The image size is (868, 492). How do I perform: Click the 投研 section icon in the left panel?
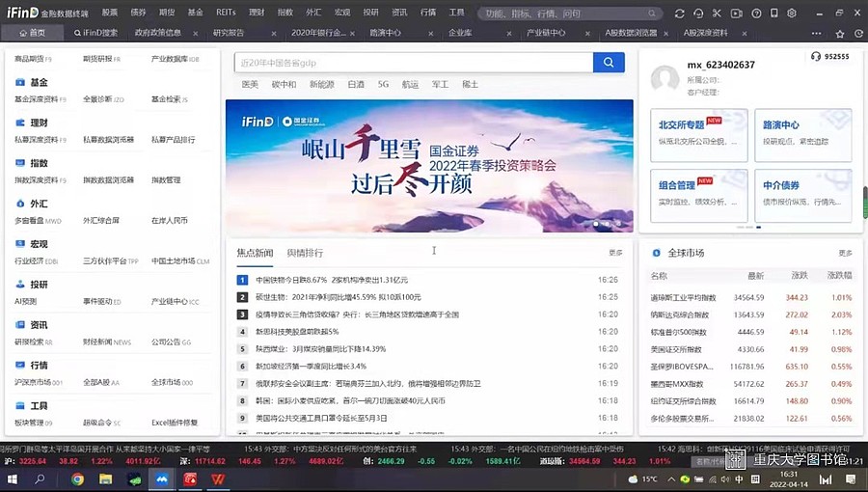(20, 284)
